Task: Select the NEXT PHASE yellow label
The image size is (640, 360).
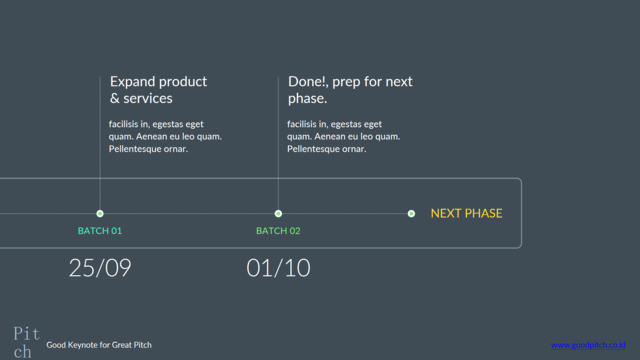Action: point(467,213)
